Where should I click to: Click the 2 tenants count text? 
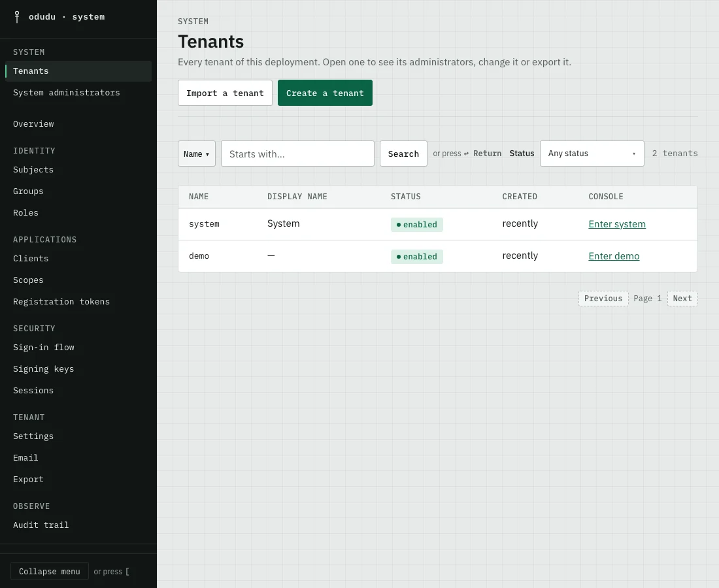(675, 154)
